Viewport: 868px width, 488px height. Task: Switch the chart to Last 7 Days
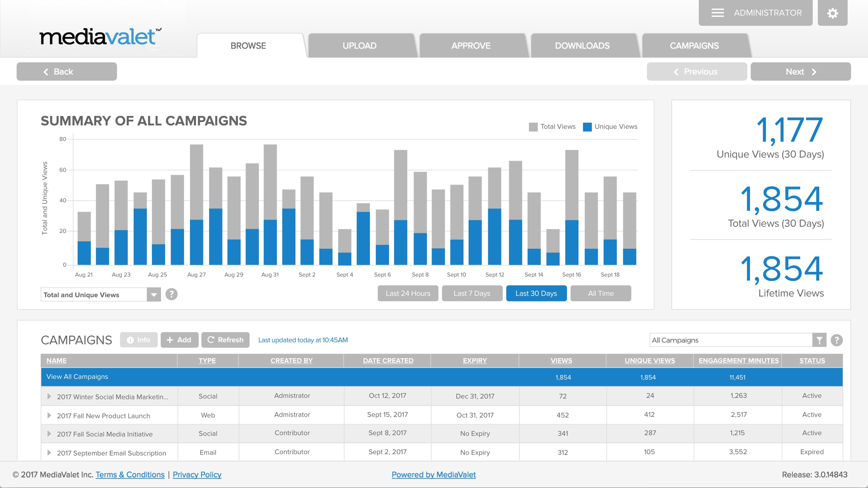point(472,294)
